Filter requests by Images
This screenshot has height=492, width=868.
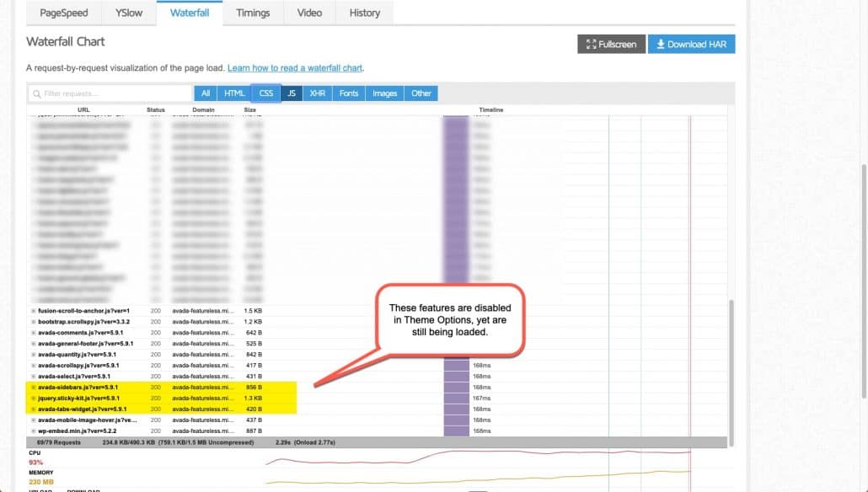(384, 93)
